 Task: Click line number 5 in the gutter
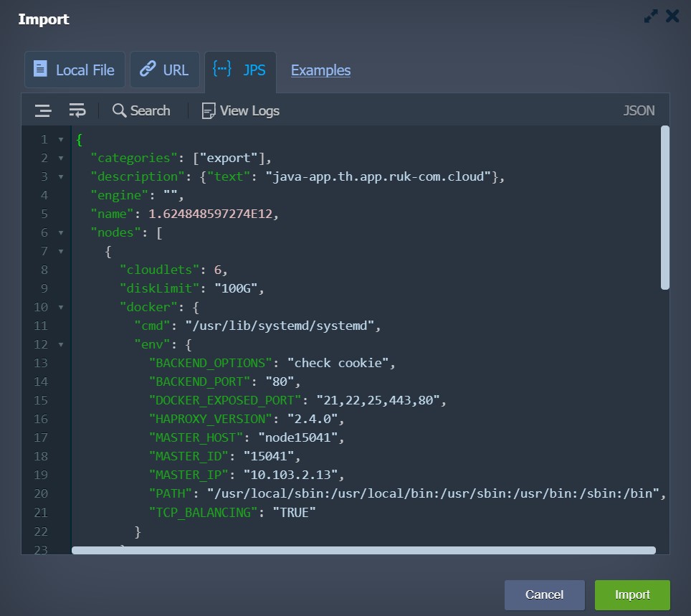(44, 214)
